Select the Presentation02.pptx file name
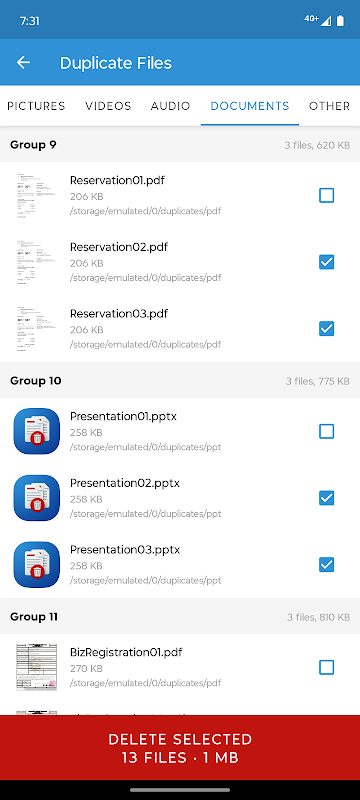Image resolution: width=360 pixels, height=800 pixels. tap(125, 483)
